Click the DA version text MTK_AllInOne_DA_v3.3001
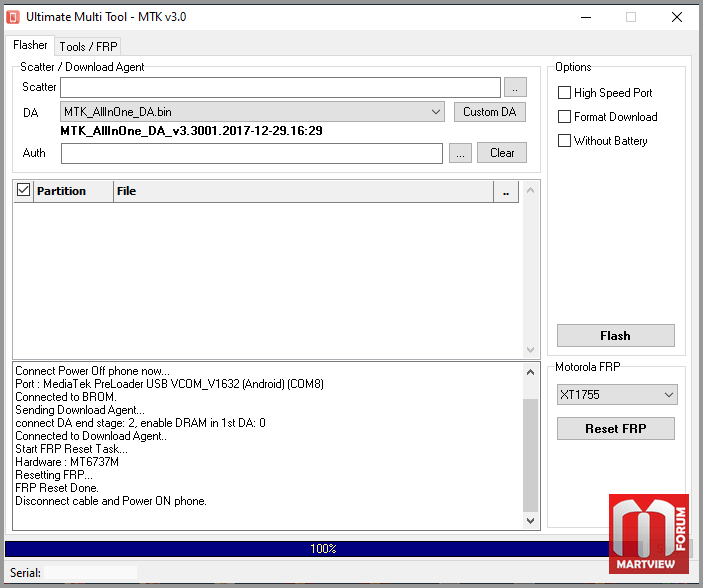Image resolution: width=703 pixels, height=588 pixels. (191, 131)
